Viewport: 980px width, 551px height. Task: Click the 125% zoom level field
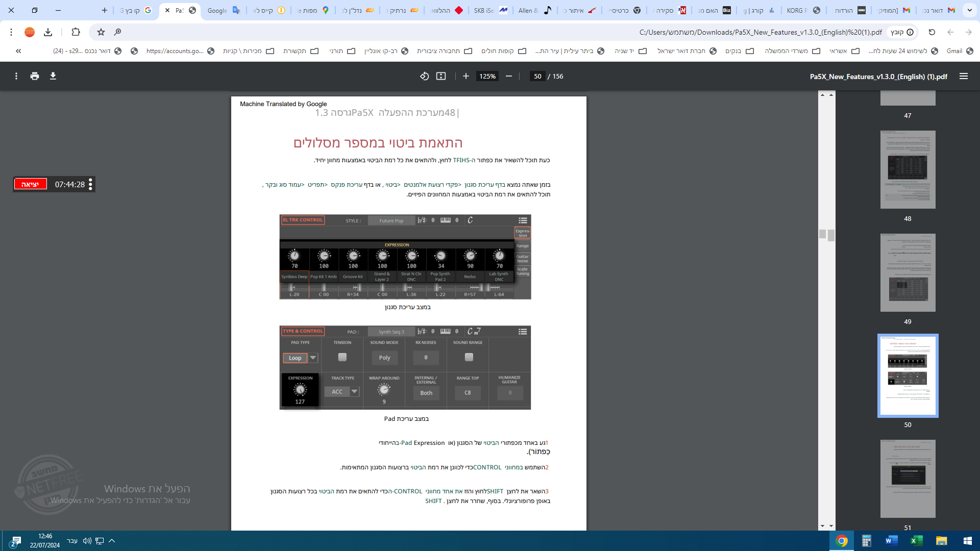pos(487,76)
